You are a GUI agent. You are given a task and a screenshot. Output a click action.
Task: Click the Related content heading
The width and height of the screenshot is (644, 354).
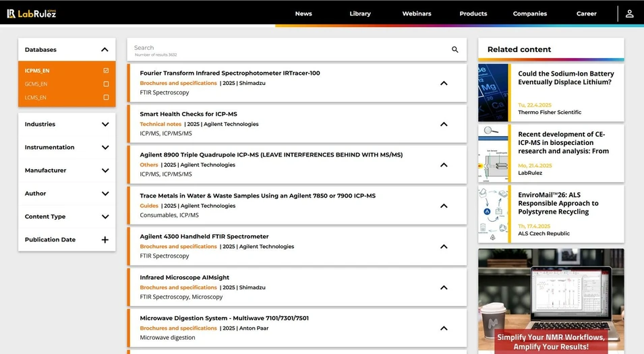(x=519, y=49)
